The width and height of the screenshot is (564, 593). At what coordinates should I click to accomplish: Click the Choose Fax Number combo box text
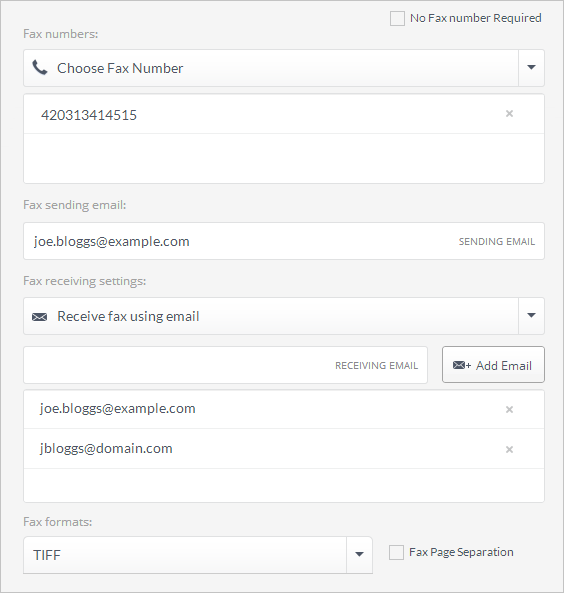point(120,68)
